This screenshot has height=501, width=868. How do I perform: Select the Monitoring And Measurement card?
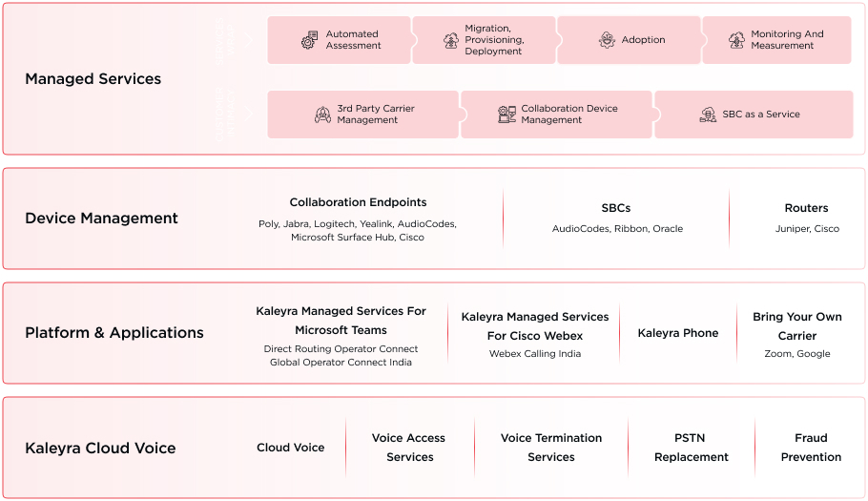(776, 40)
